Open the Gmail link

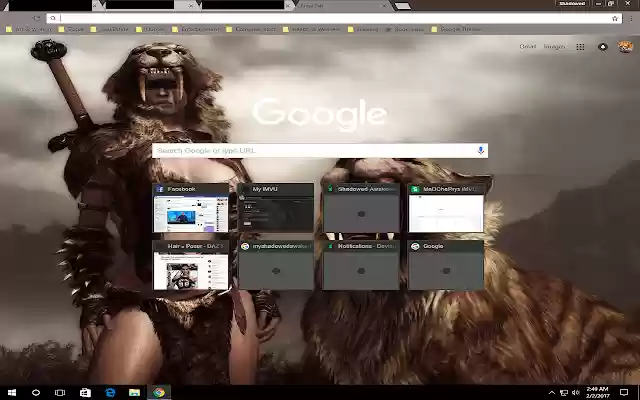click(528, 47)
